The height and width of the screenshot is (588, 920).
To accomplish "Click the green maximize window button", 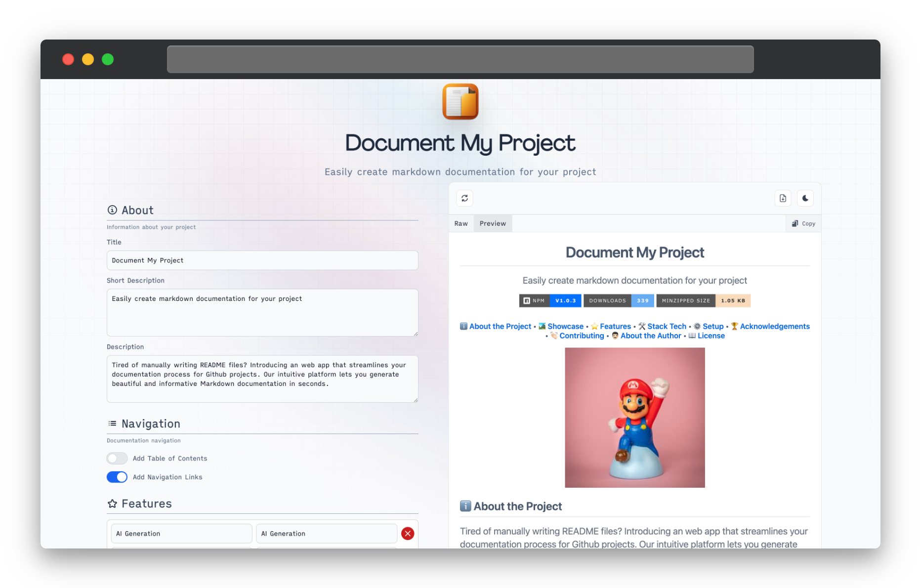I will pyautogui.click(x=108, y=59).
